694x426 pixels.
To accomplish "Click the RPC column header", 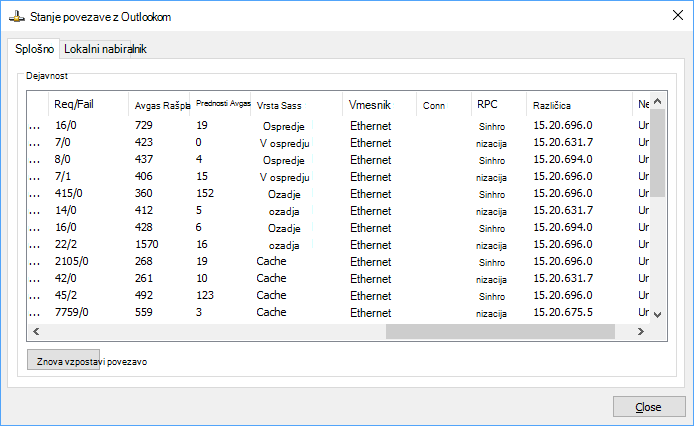I will [499, 104].
